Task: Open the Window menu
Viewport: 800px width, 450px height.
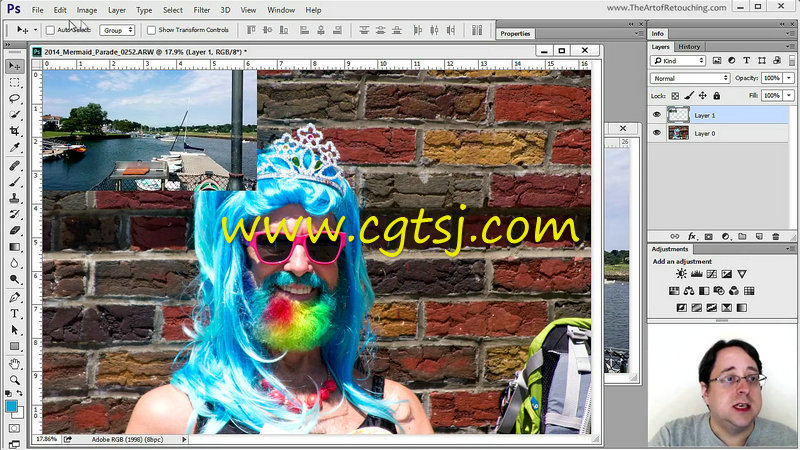Action: (x=281, y=10)
